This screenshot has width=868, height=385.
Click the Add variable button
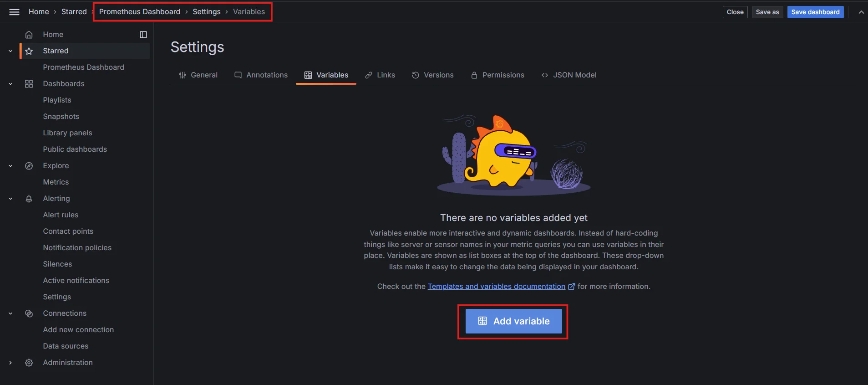pos(514,321)
